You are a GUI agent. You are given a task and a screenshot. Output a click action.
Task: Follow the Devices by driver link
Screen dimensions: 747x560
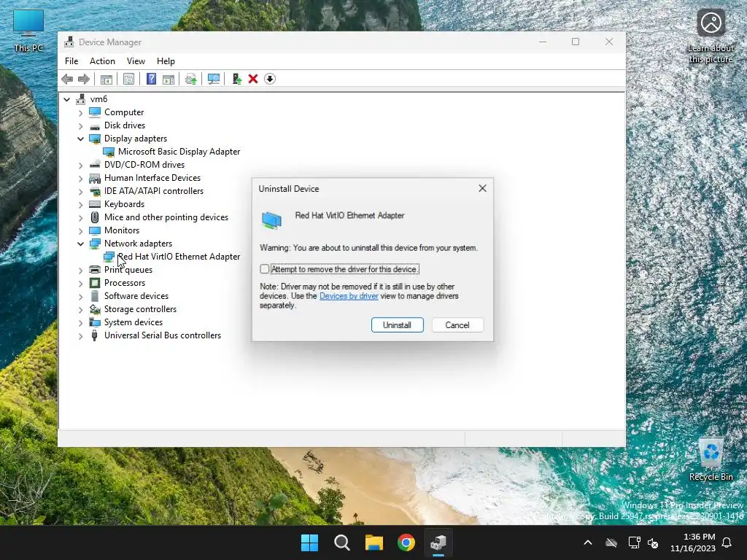349,296
